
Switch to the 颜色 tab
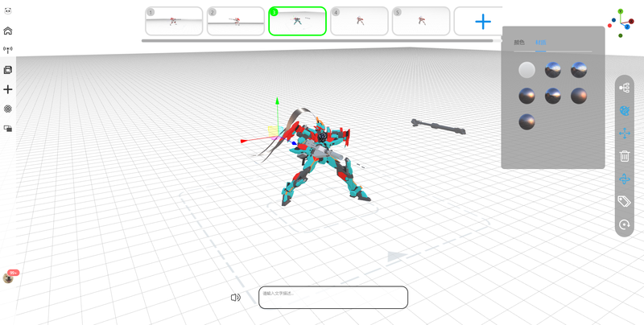[x=519, y=43]
